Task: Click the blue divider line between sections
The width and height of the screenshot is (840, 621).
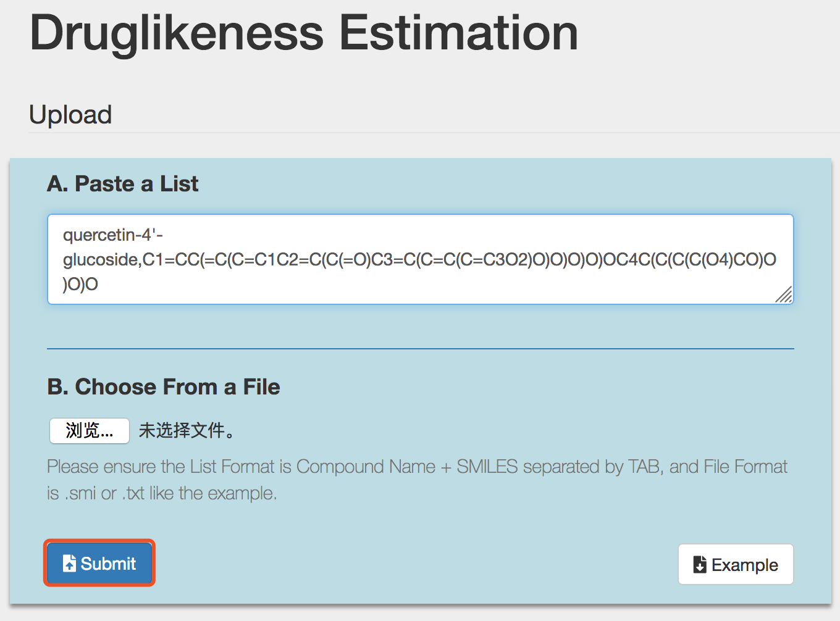Action: 421,349
